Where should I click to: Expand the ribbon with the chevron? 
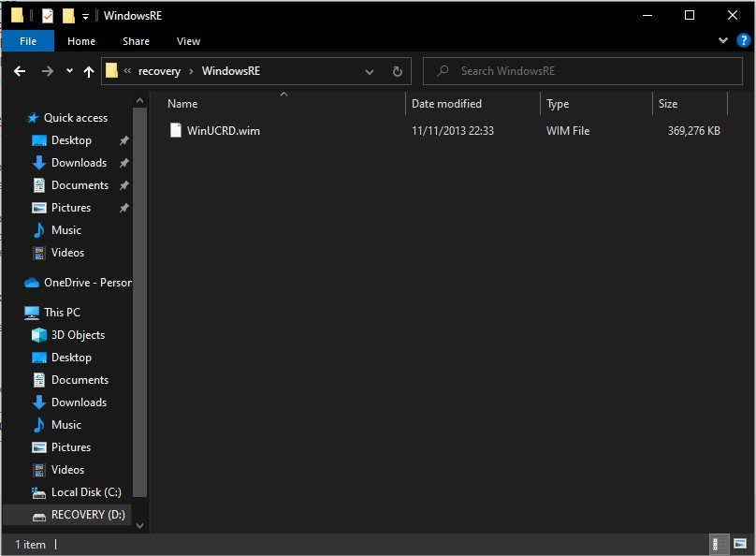pos(722,40)
